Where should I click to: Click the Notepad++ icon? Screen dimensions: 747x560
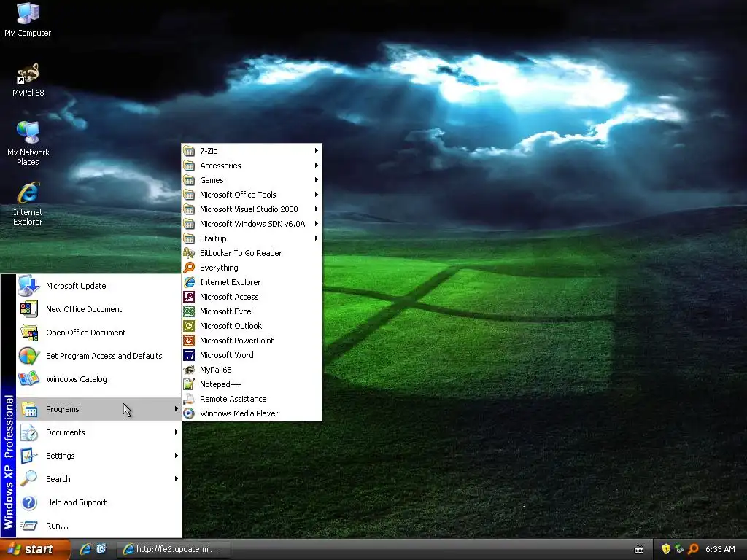click(189, 384)
